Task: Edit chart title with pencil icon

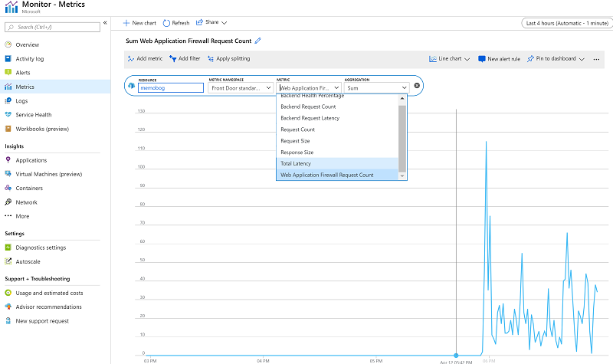Action: 257,41
